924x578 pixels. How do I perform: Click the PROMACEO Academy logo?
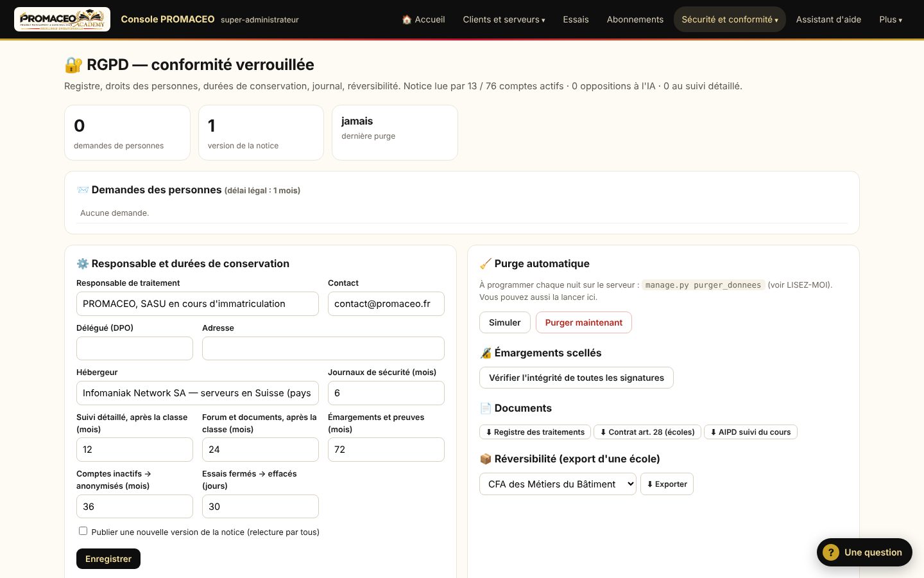[62, 19]
